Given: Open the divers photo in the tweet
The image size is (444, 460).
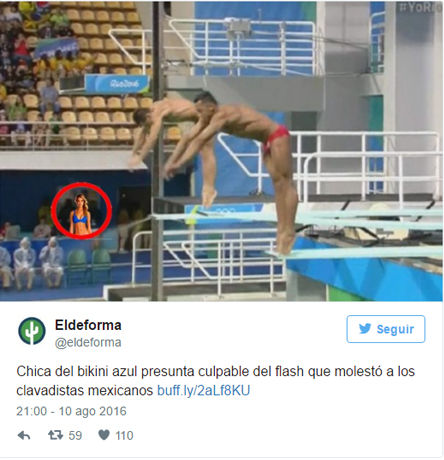Looking at the screenshot, I should coord(221,151).
